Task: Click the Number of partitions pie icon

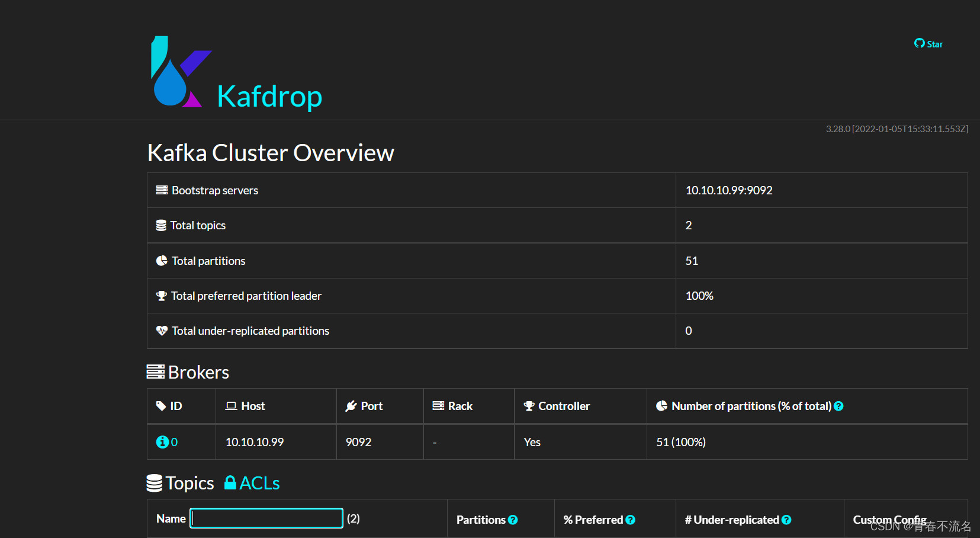Action: coord(662,406)
